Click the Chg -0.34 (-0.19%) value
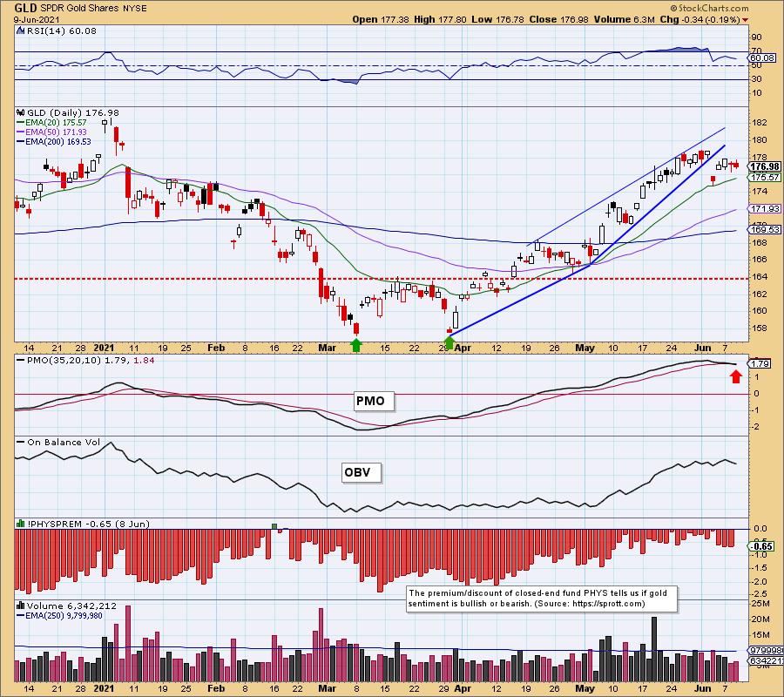 click(700, 19)
